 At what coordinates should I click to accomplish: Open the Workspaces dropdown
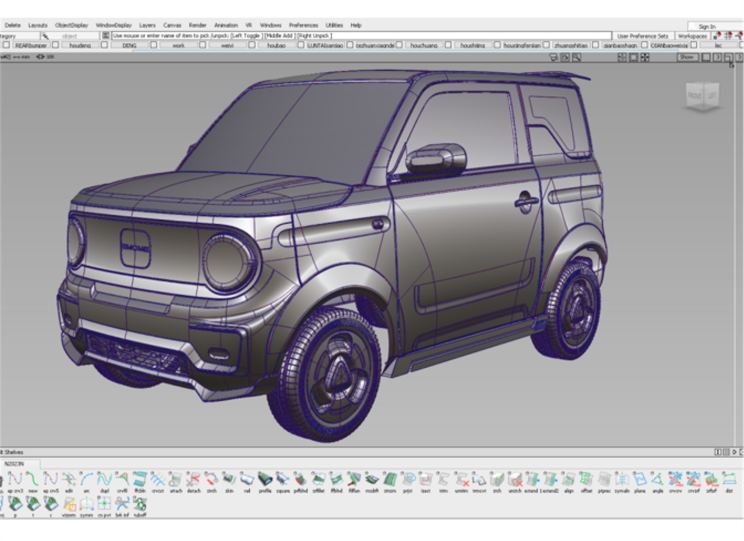point(692,36)
